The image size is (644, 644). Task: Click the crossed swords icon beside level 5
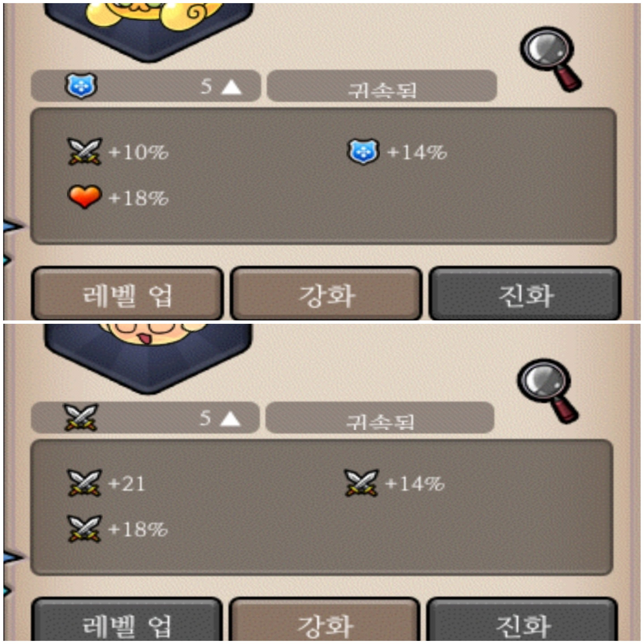[81, 417]
